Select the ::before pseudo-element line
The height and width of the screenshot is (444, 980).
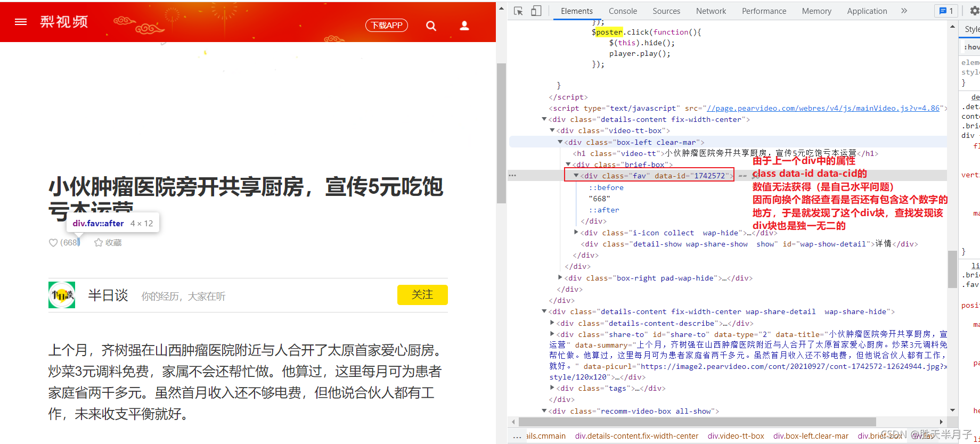(x=606, y=187)
